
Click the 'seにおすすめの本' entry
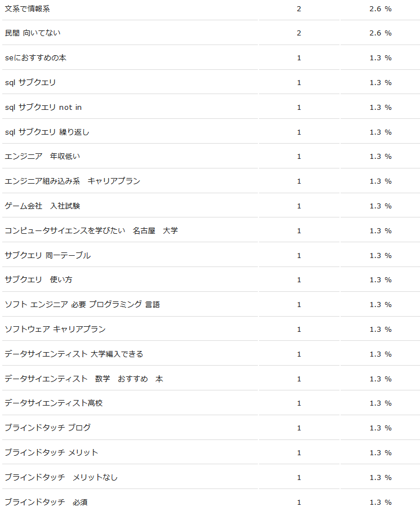(36, 58)
